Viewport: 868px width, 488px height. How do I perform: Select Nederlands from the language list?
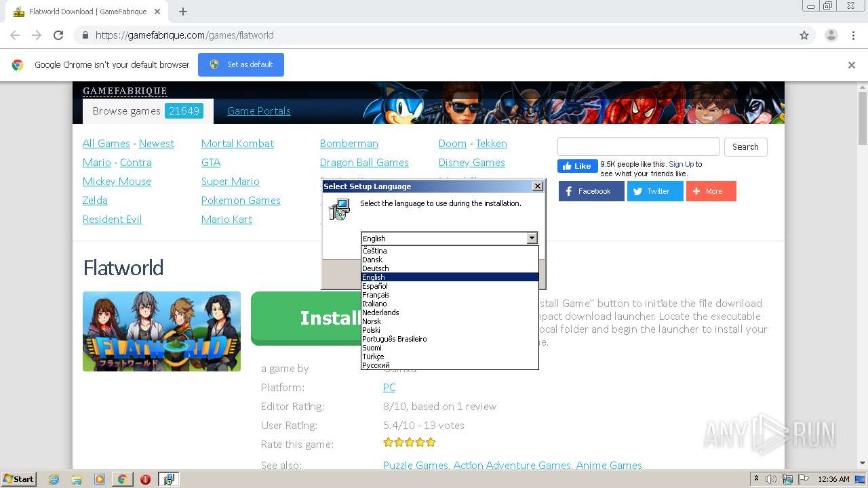coord(450,312)
